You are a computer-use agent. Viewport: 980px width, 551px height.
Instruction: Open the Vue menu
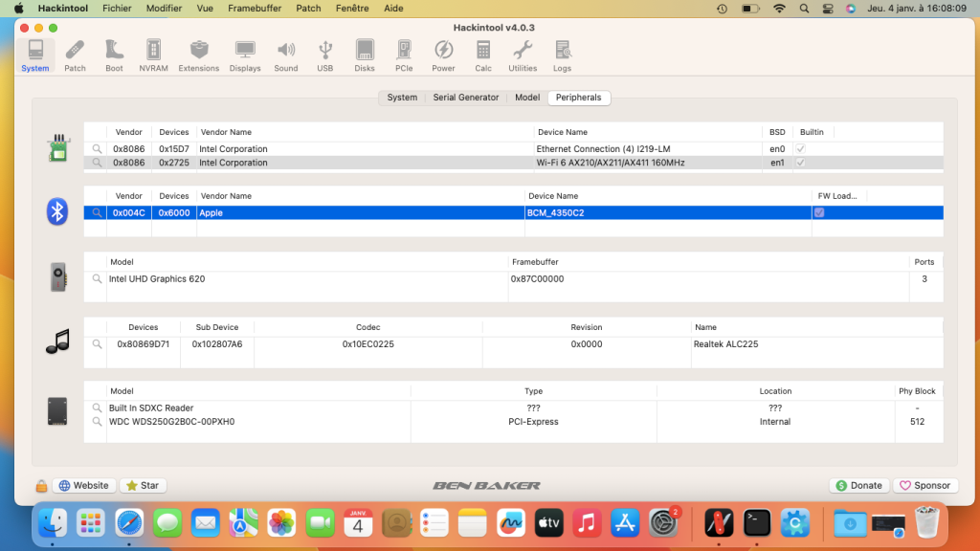click(x=205, y=8)
